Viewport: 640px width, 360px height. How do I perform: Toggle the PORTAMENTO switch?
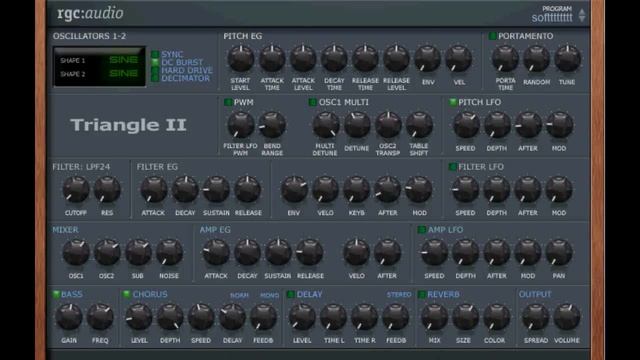[493, 36]
